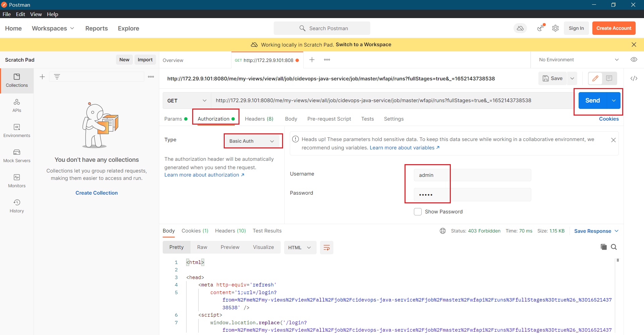Image resolution: width=644 pixels, height=335 pixels.
Task: Switch to the Params tab
Action: (176, 119)
